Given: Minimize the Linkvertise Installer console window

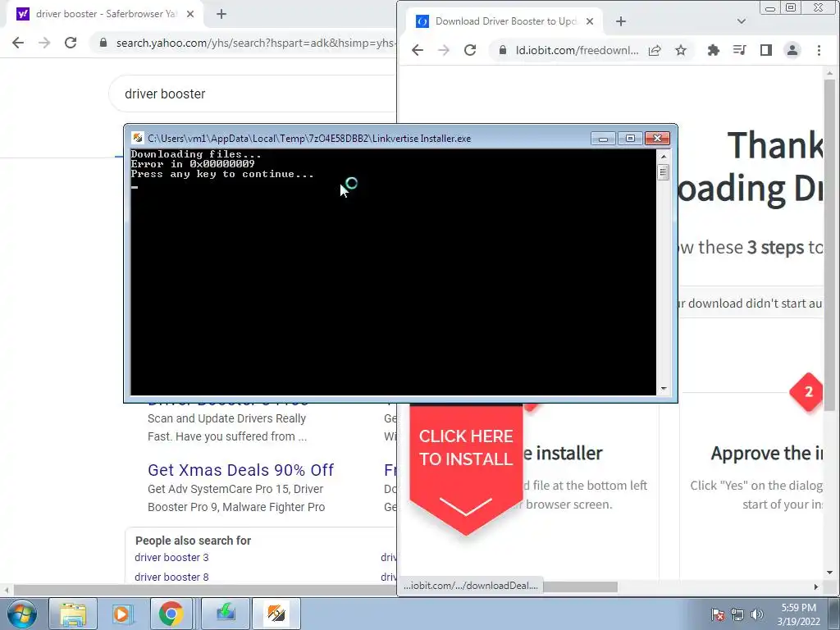Looking at the screenshot, I should point(603,138).
